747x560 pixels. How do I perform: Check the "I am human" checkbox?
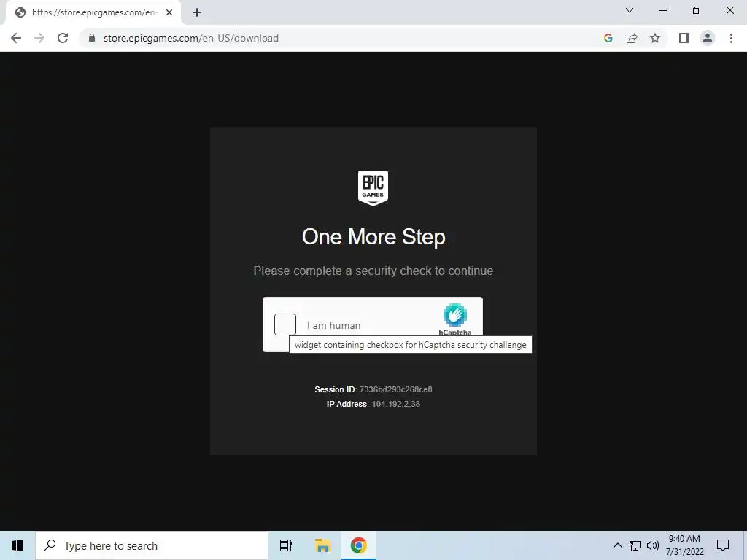[x=285, y=324]
